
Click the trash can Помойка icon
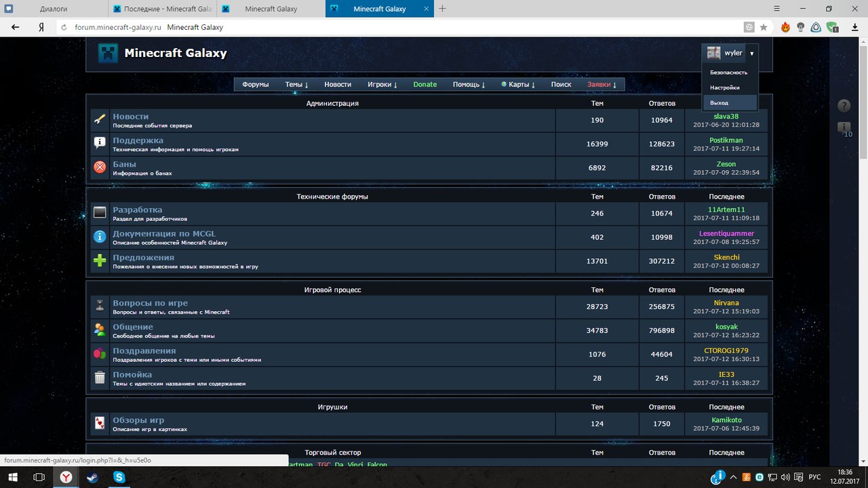coord(100,378)
